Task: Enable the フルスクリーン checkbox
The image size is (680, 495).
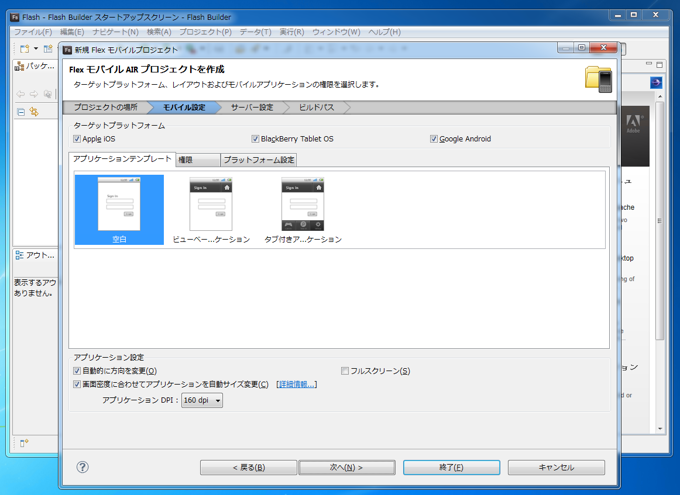Action: tap(345, 371)
